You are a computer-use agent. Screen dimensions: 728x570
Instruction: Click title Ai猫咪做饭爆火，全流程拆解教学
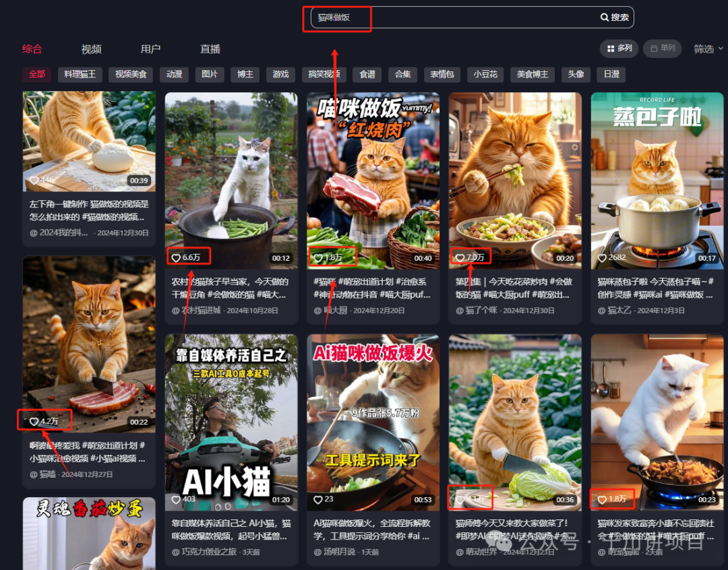[x=372, y=530]
